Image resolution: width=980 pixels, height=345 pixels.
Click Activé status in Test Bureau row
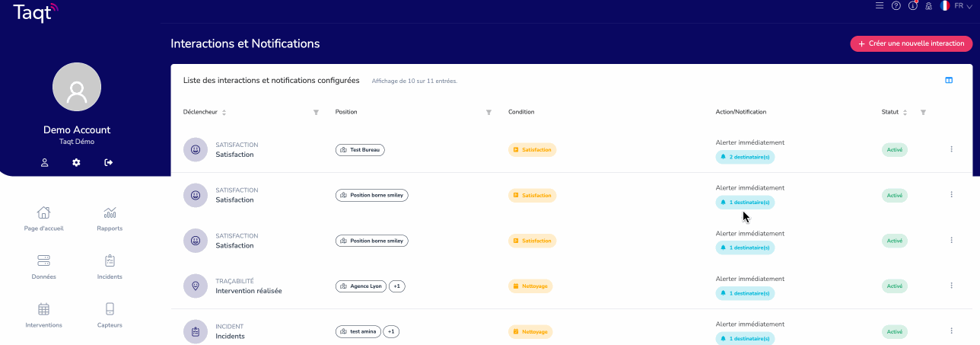[x=895, y=150]
